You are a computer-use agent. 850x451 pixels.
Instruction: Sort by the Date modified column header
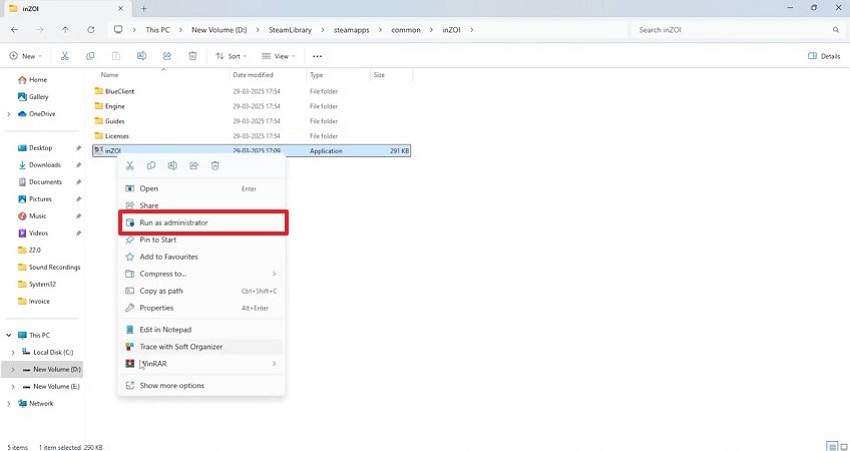click(253, 75)
